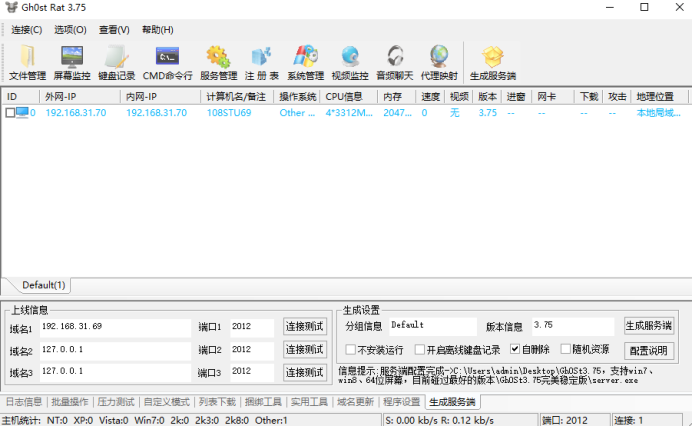Click the 生成服务端 build button

tap(648, 326)
